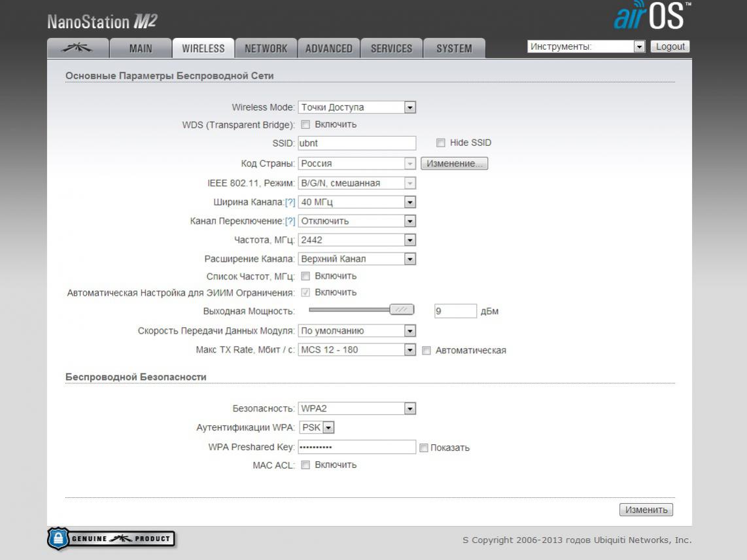Image resolution: width=747 pixels, height=560 pixels.
Task: Switch to the NETWORK tab
Action: pos(266,48)
